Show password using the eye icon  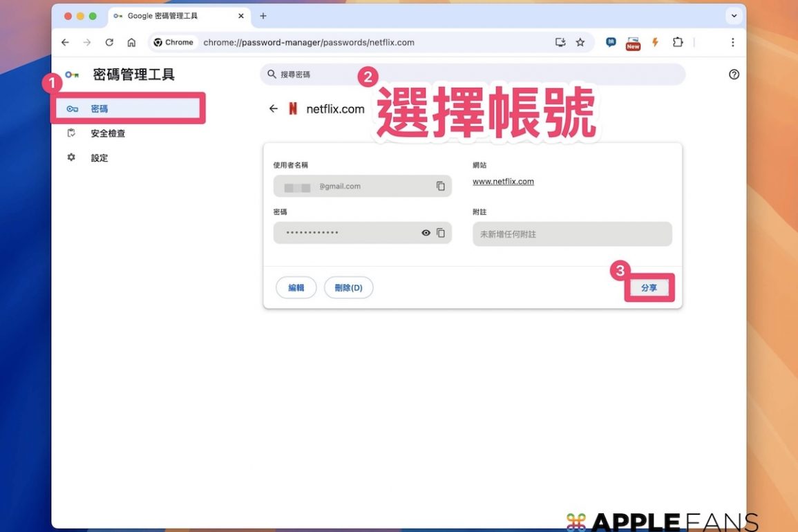426,234
